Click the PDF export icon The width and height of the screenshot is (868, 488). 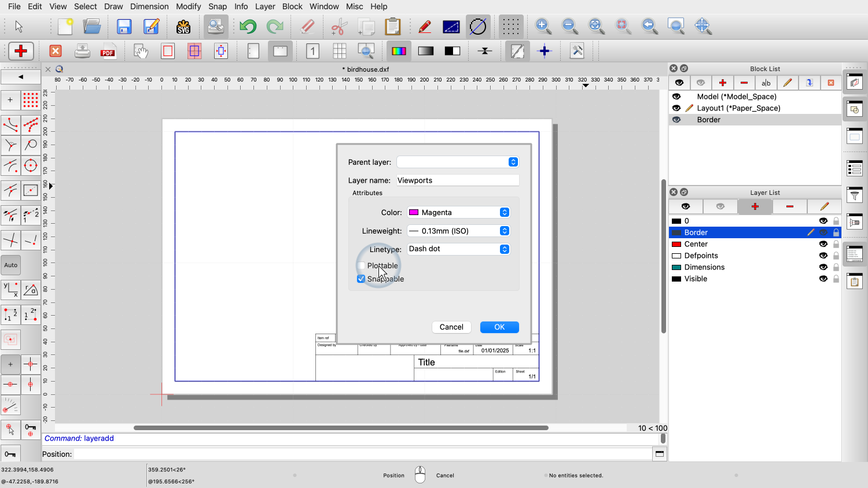[x=108, y=51]
